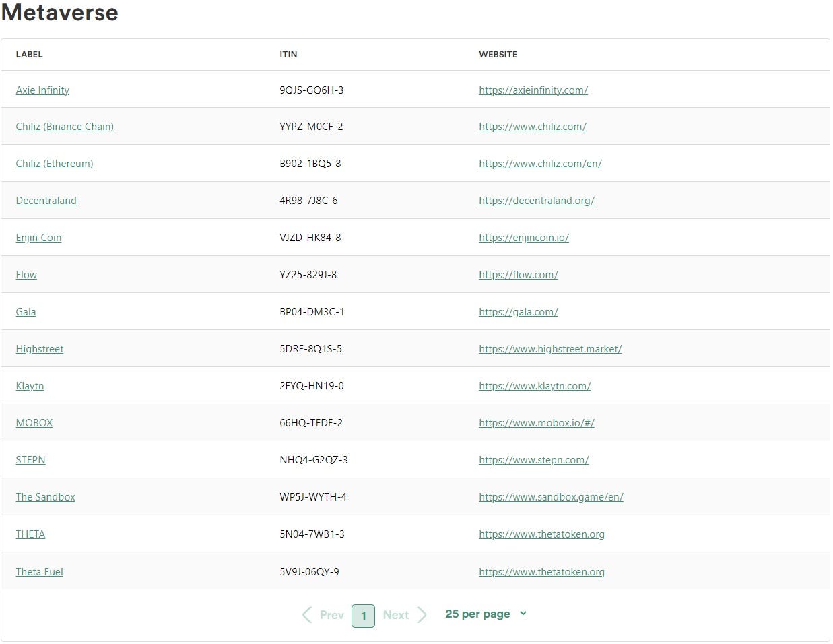Screen dimensions: 833x644
Task: Select ITIN value BP04-DM3C-1
Action: point(312,312)
